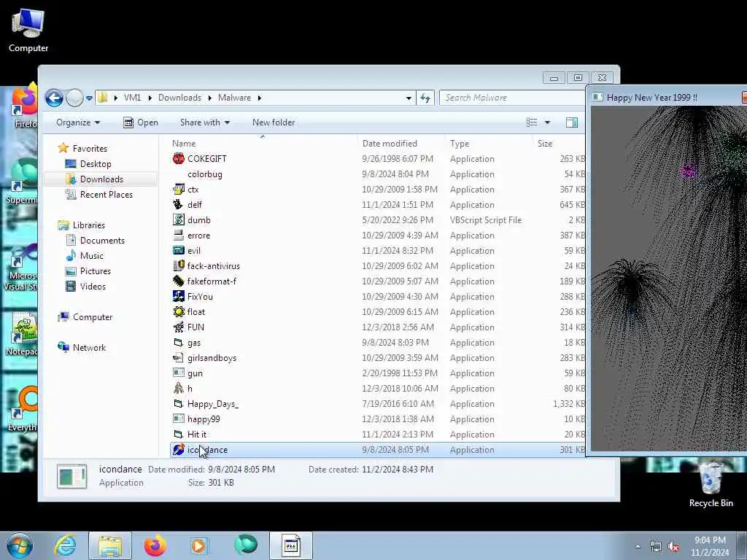Click the Change your view icon
The width and height of the screenshot is (747, 560).
tap(532, 122)
